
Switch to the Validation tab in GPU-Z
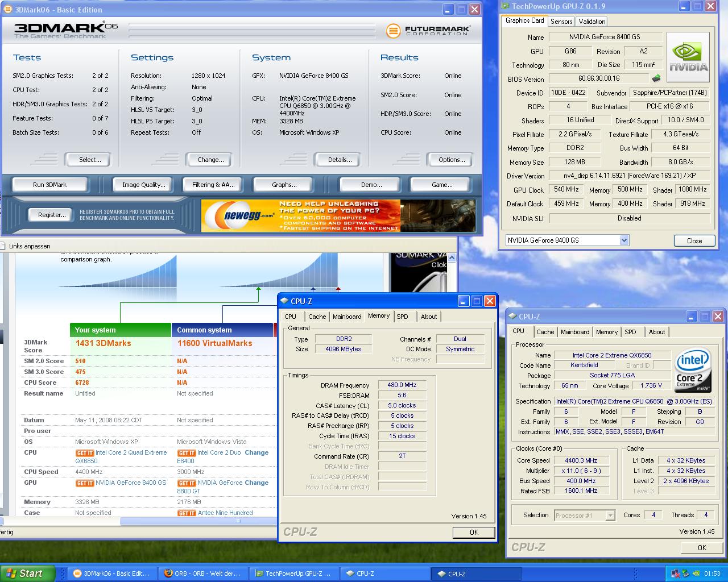tap(592, 22)
